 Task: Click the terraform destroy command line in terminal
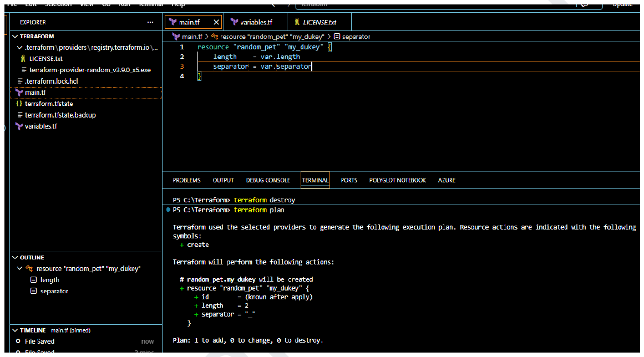(234, 200)
